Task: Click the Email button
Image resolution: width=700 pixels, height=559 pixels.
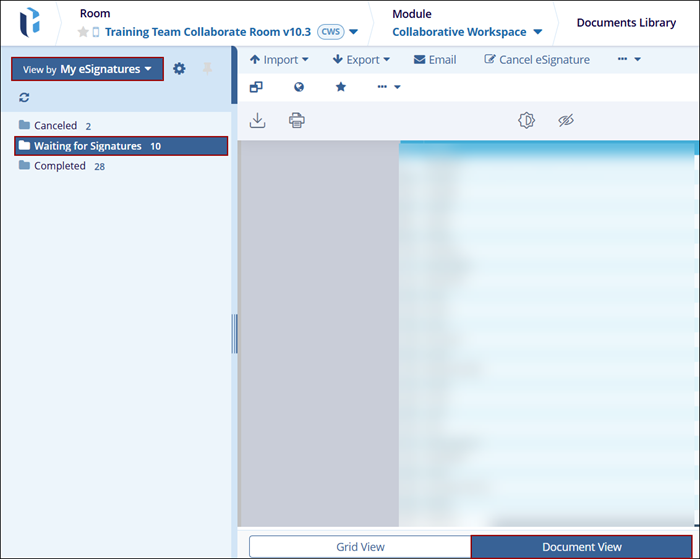Action: pos(435,60)
